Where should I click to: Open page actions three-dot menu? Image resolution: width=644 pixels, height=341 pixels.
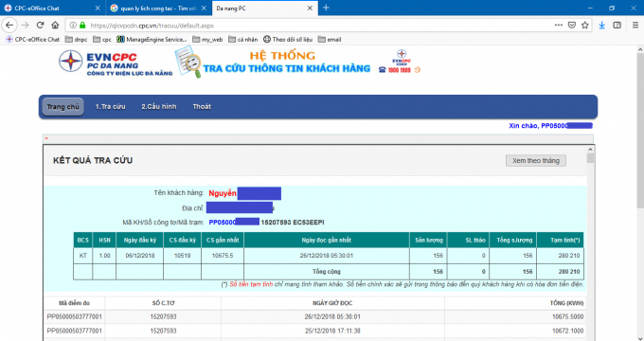click(558, 25)
